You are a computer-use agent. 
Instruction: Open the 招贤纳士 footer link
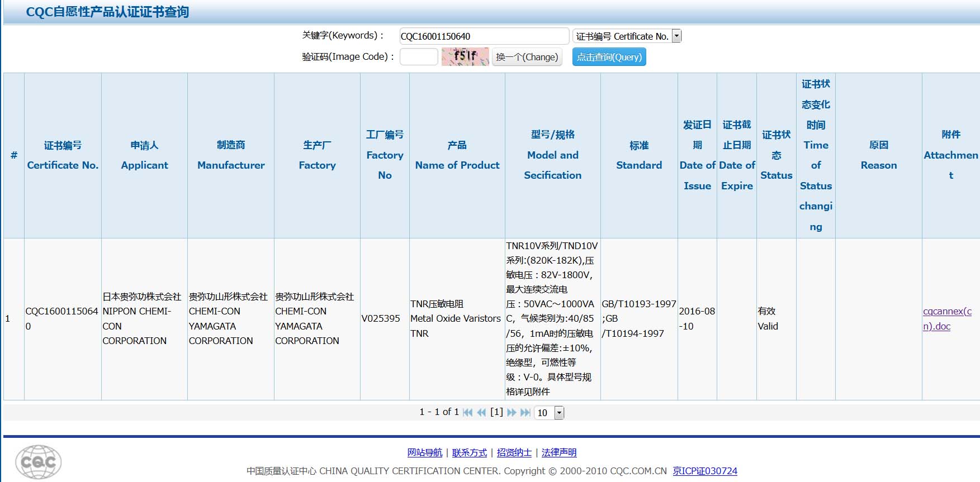click(514, 452)
